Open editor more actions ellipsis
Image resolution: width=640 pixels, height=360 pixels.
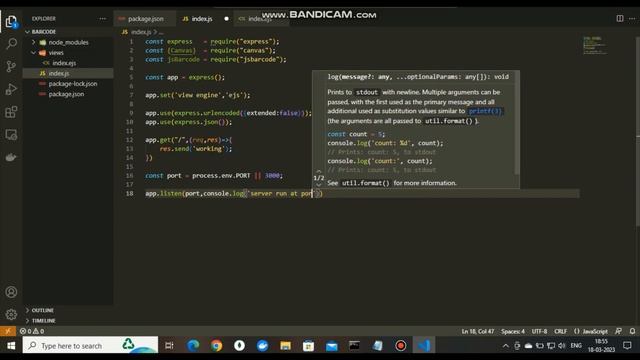click(x=632, y=19)
